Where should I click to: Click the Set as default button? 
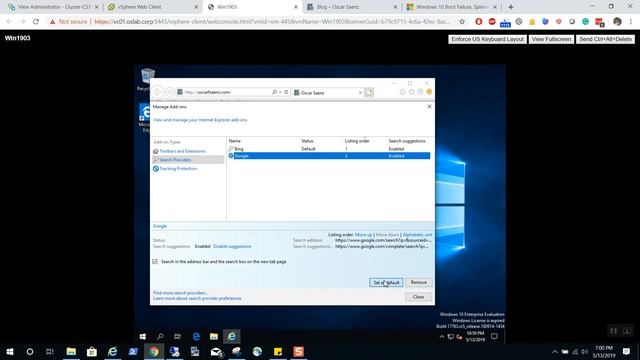[x=386, y=282]
